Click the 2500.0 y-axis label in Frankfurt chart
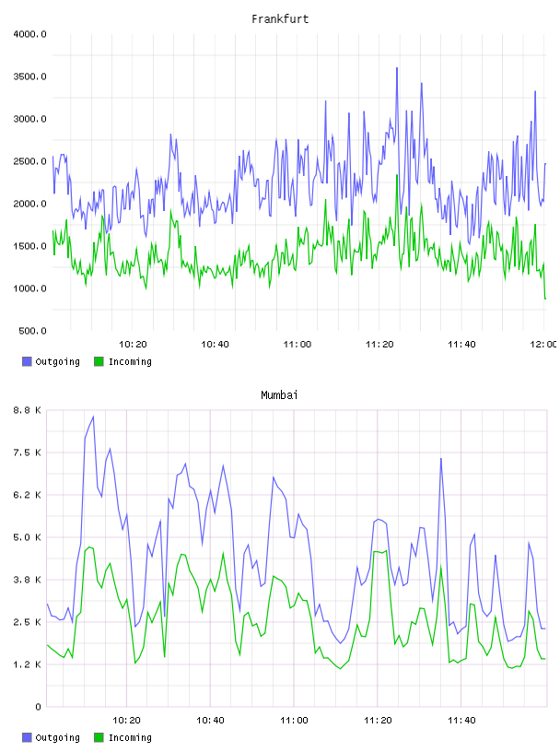Screen dimensions: 560x752 [x=29, y=161]
